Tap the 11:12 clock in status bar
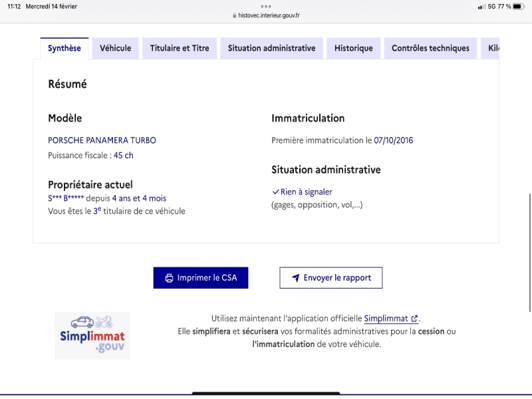The image size is (532, 399). (x=14, y=7)
